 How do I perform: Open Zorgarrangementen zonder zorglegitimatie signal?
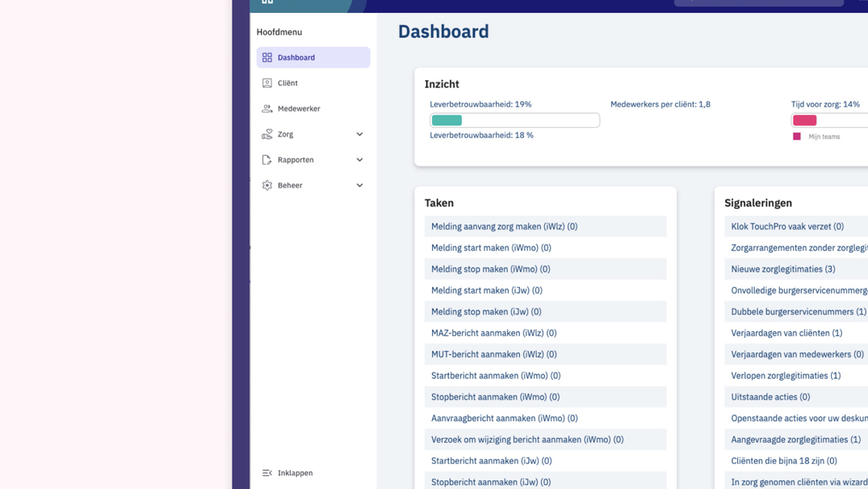(x=796, y=248)
